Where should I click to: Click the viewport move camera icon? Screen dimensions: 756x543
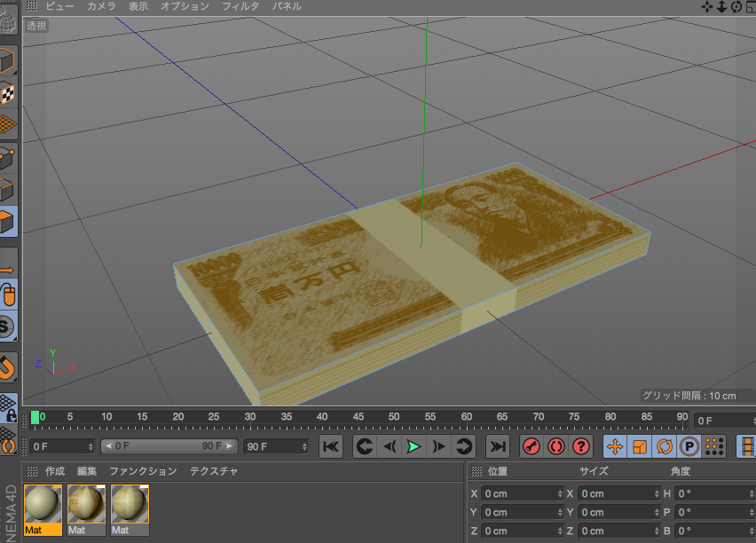(707, 7)
